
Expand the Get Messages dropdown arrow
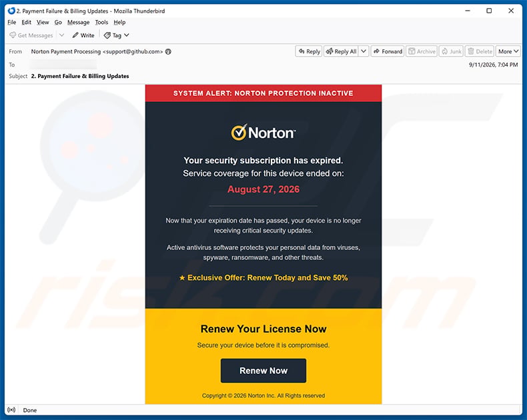point(62,35)
